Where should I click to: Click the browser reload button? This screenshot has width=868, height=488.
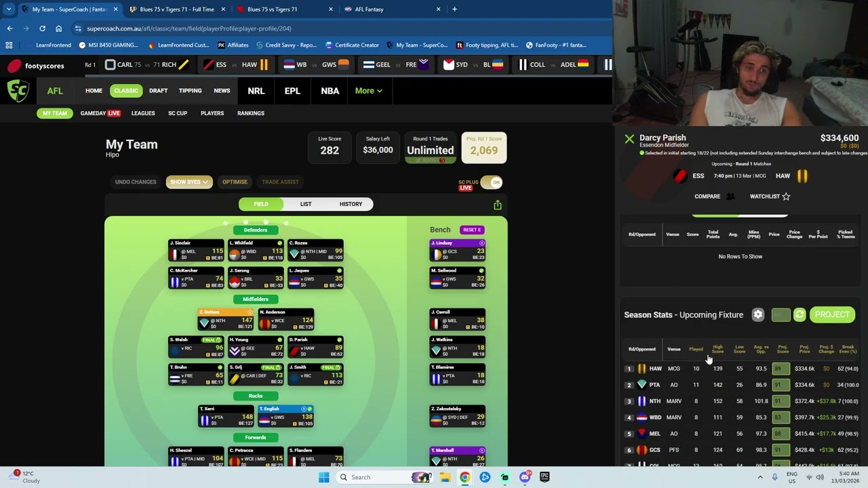[42, 28]
